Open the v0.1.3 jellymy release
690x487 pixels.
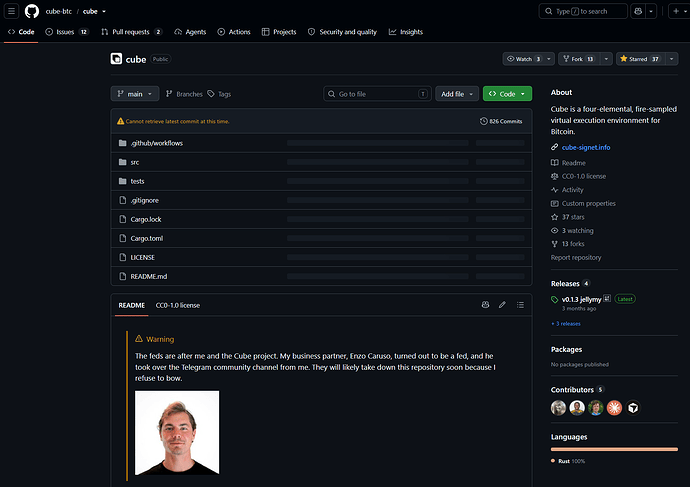point(581,299)
